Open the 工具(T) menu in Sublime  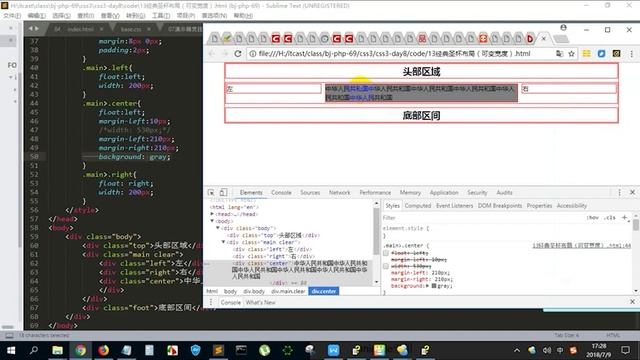coord(161,16)
